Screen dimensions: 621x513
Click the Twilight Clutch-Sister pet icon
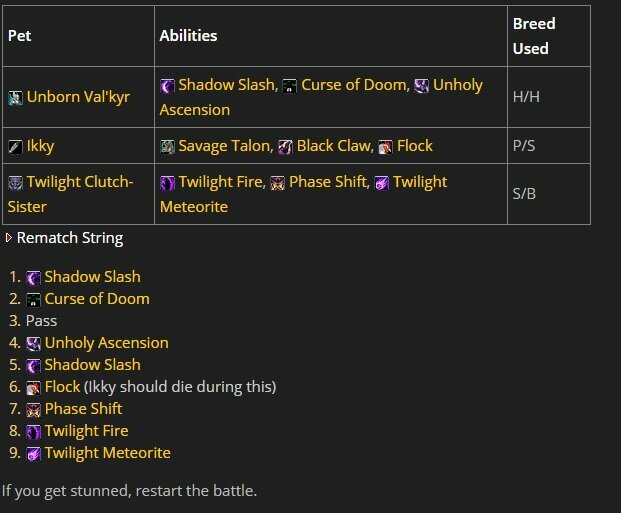15,183
